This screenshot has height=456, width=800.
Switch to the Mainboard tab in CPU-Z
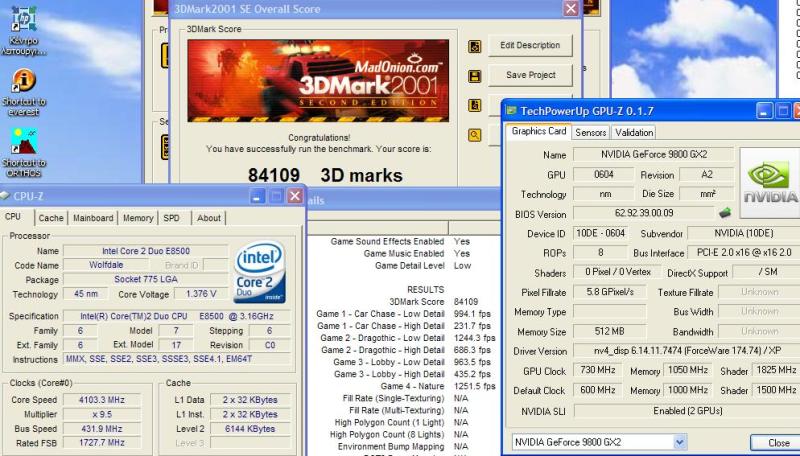coord(93,218)
